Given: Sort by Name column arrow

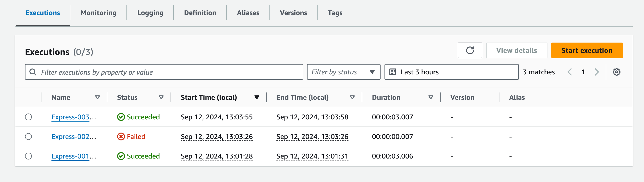Looking at the screenshot, I should (x=98, y=98).
